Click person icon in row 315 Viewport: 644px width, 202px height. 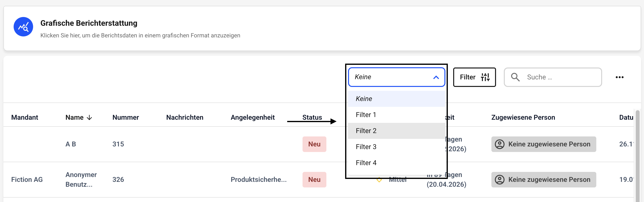pos(499,144)
